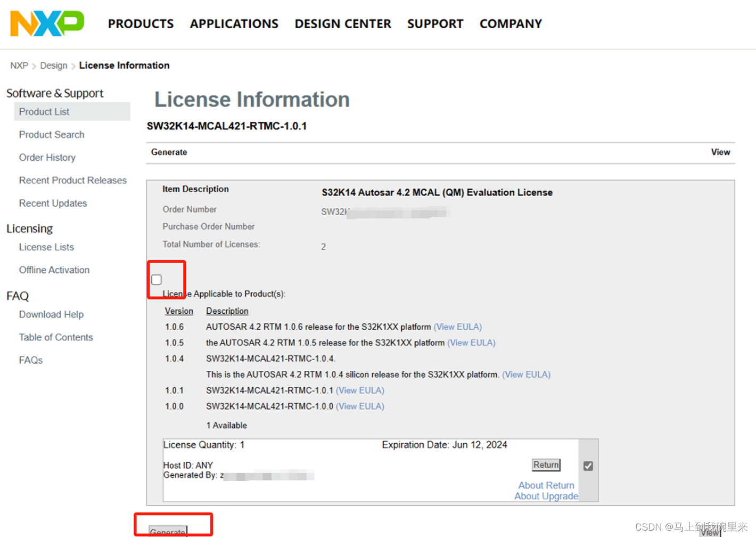Select 'License Quantity: 1' text
The image size is (756, 537).
(204, 445)
